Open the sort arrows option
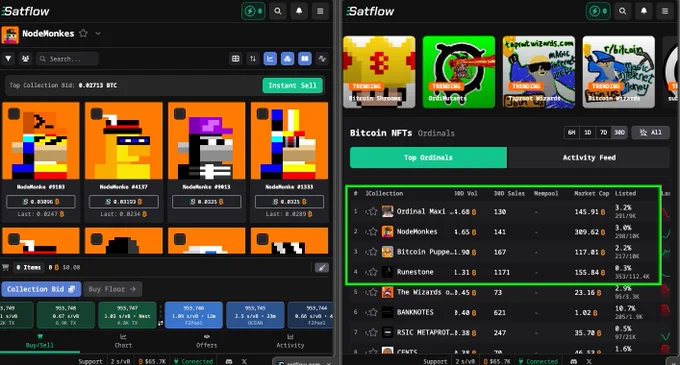This screenshot has width=680, height=365. tap(253, 59)
